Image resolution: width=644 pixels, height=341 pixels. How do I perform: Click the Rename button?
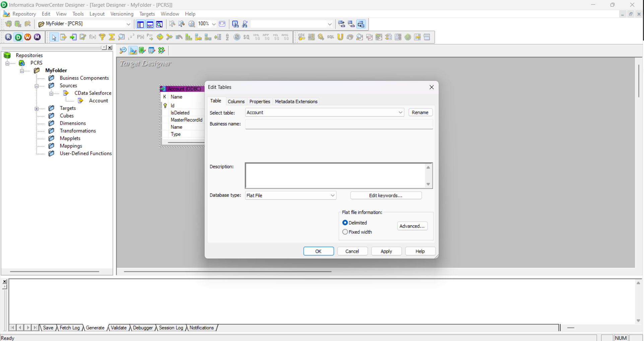click(420, 112)
